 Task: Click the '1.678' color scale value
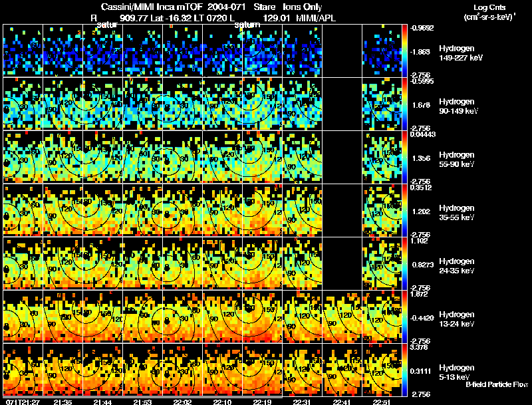(x=421, y=105)
